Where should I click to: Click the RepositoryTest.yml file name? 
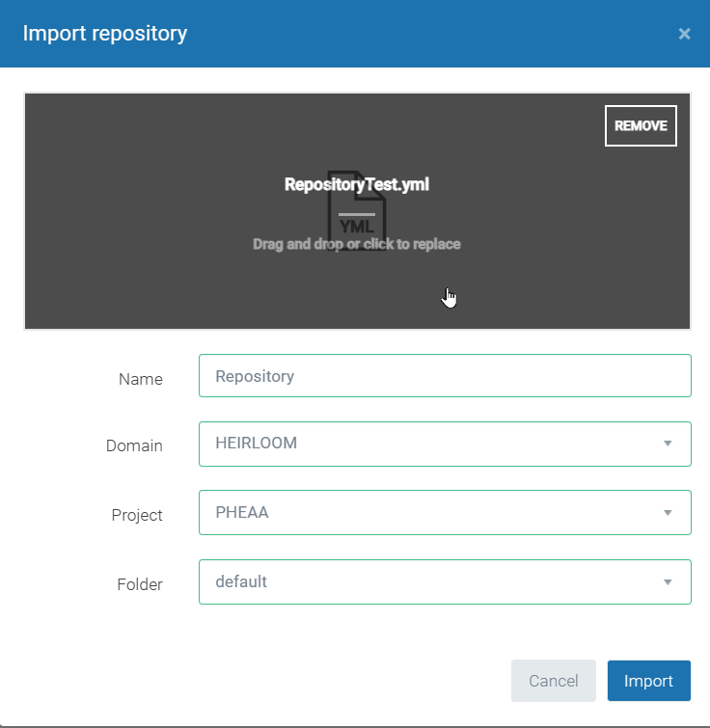(356, 184)
